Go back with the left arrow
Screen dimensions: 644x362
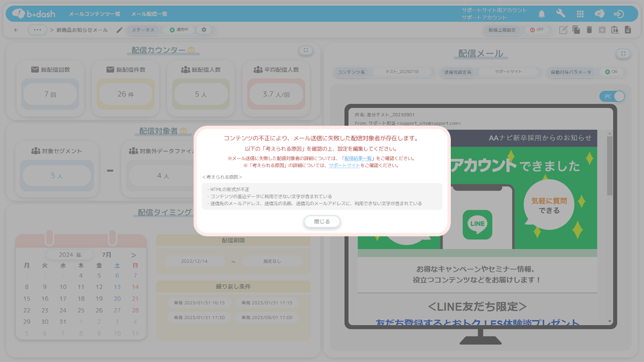coord(16,30)
